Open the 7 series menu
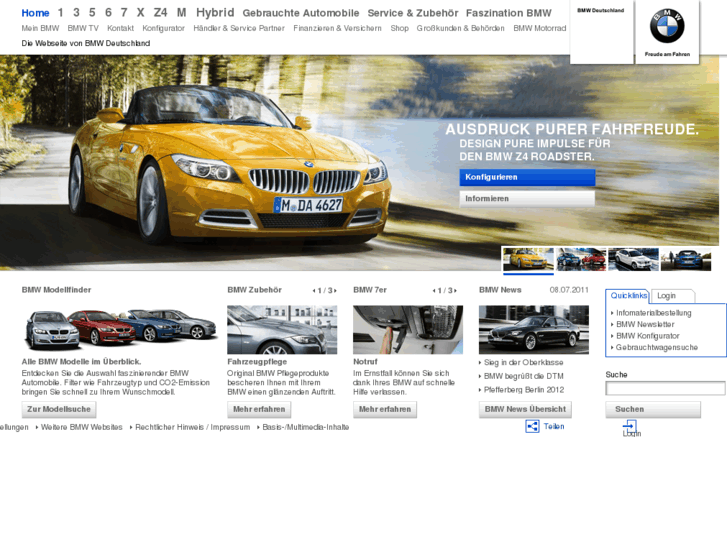 124,13
